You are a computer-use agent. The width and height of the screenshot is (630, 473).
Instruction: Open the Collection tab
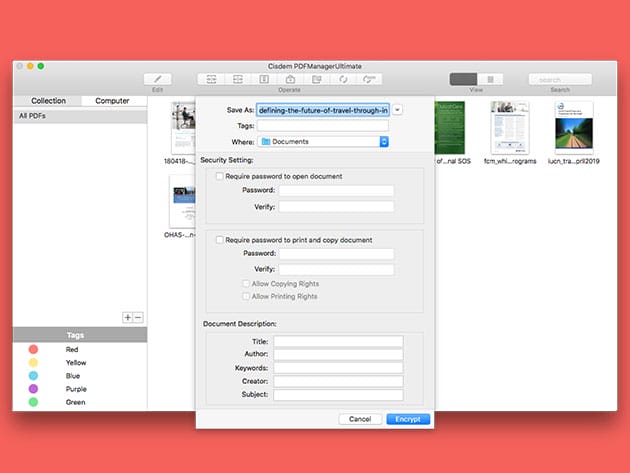click(48, 101)
